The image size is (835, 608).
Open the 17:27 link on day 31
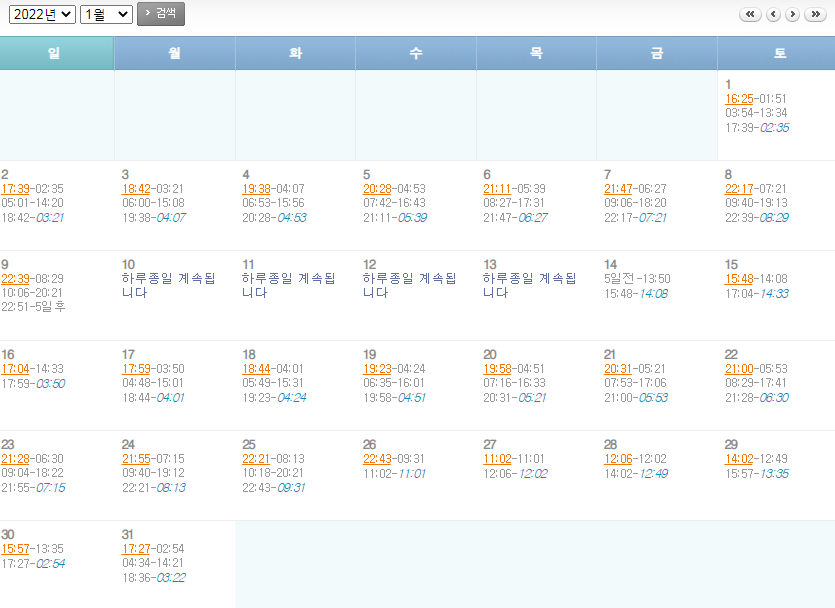tap(136, 549)
